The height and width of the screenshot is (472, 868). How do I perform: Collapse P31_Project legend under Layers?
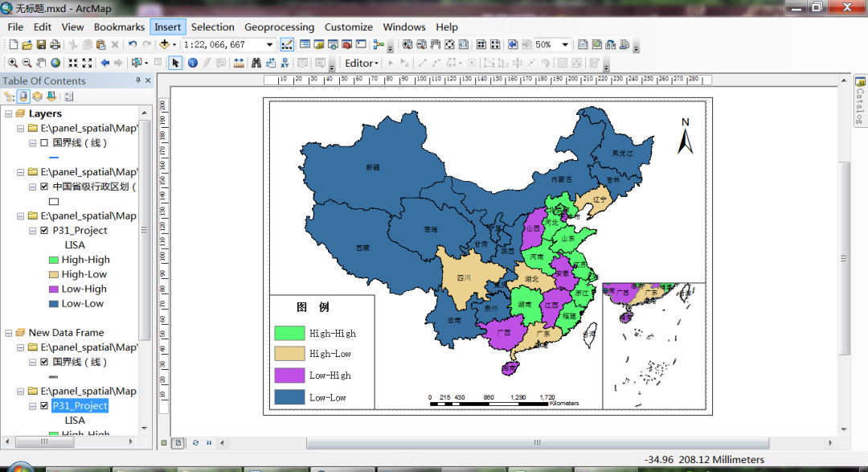(33, 231)
